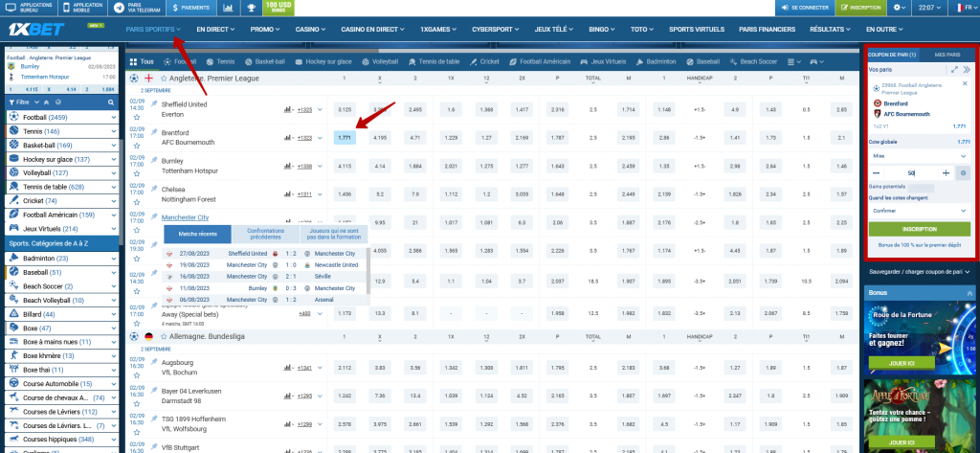Click Inscription button in bet slip

coord(920,229)
